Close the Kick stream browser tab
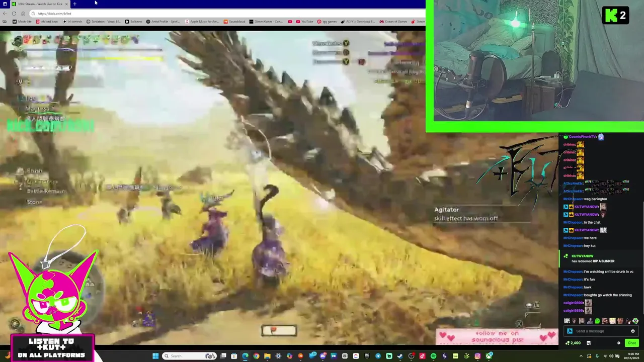Screen dimensions: 644x362 (x=66, y=4)
